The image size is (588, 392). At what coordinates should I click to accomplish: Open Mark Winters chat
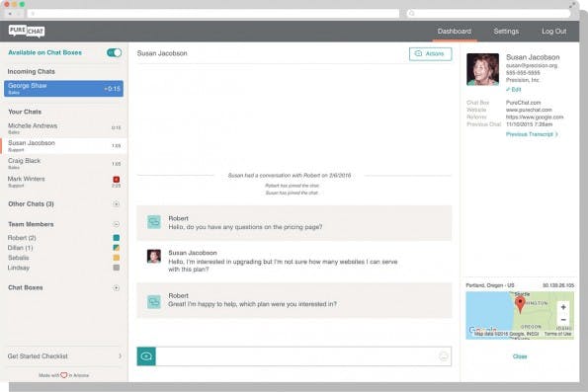(64, 182)
